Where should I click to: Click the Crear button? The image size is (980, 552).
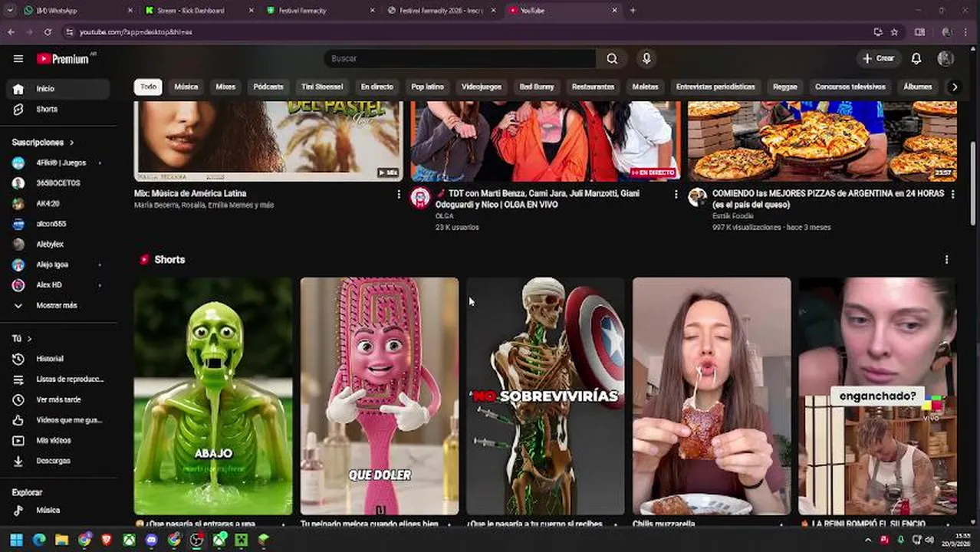coord(878,58)
